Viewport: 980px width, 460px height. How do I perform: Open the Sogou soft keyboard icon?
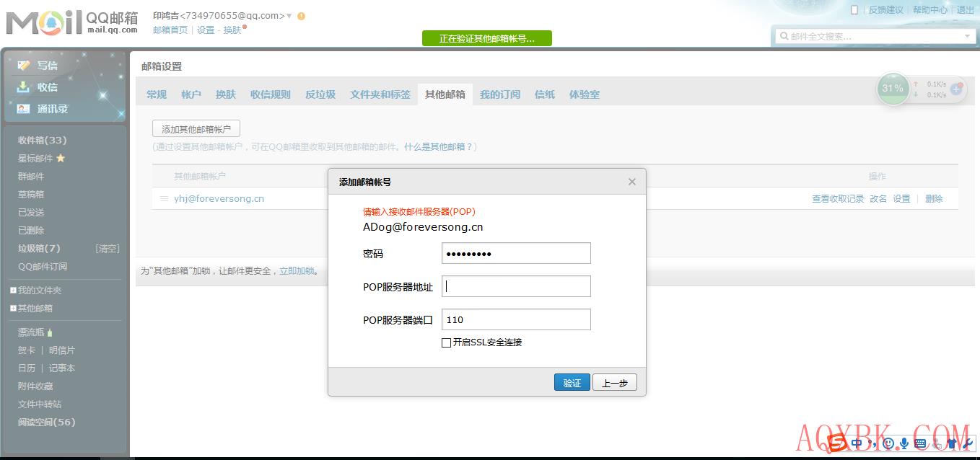(x=920, y=443)
